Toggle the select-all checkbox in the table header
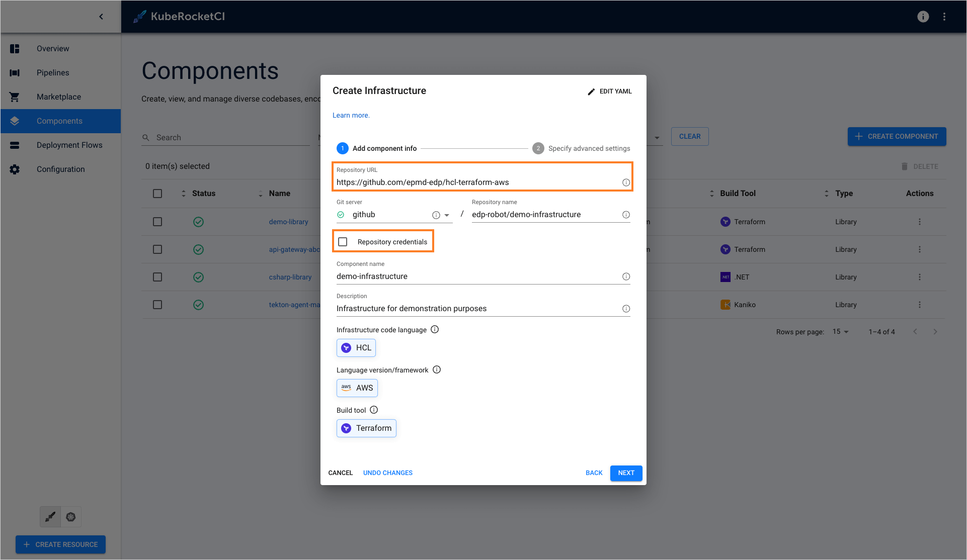967x560 pixels. tap(157, 194)
